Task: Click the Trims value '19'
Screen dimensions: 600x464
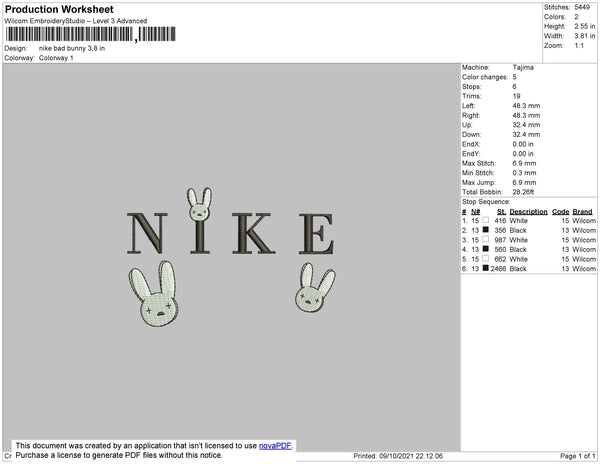Action: [x=517, y=96]
